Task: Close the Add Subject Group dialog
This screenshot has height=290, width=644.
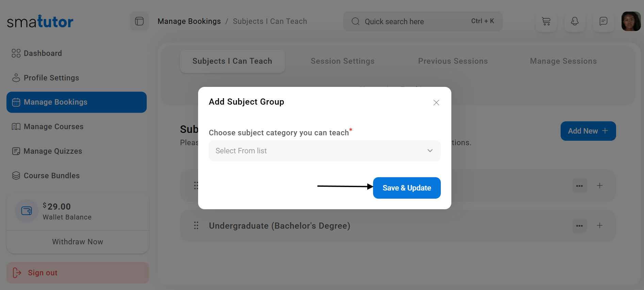Action: 436,103
